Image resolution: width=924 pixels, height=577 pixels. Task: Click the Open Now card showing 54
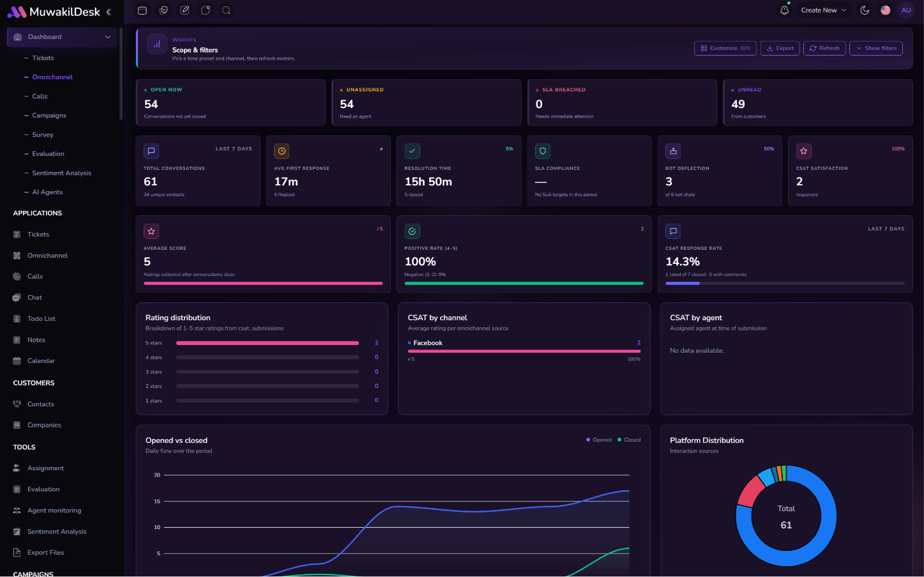[231, 102]
